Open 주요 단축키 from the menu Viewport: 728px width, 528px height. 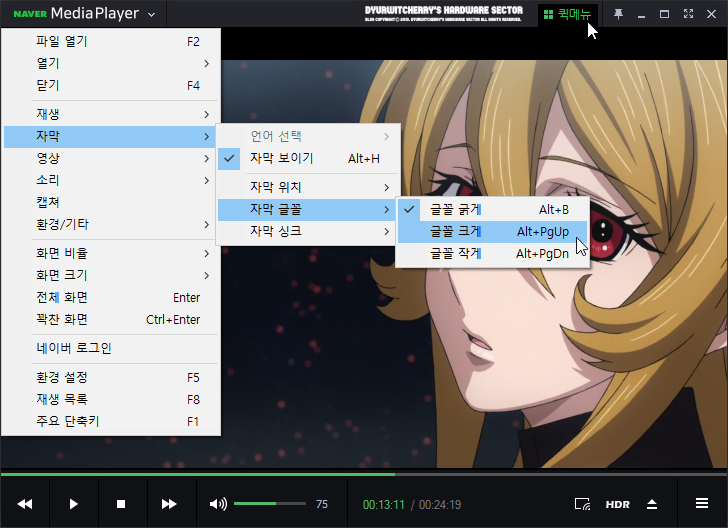click(x=111, y=422)
